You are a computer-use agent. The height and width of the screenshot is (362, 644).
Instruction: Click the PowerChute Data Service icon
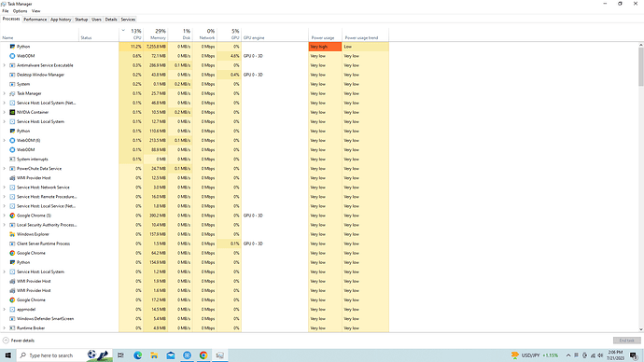pos(12,169)
